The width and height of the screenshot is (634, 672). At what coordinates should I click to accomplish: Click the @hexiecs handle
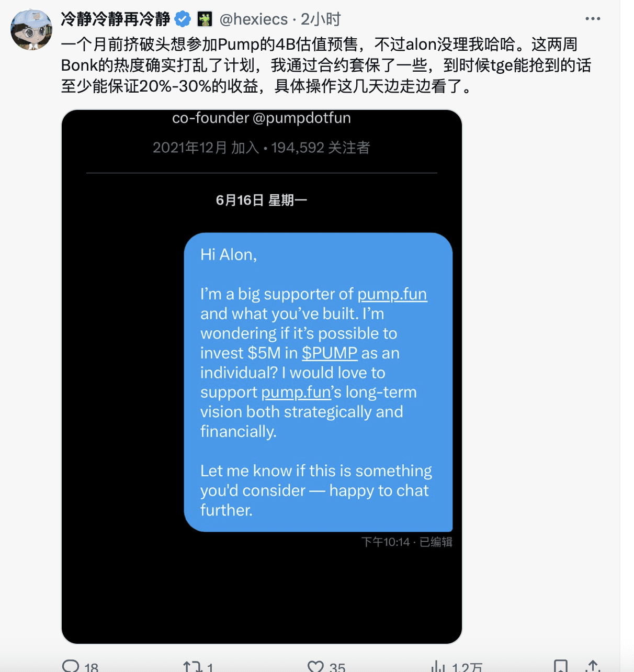point(254,19)
